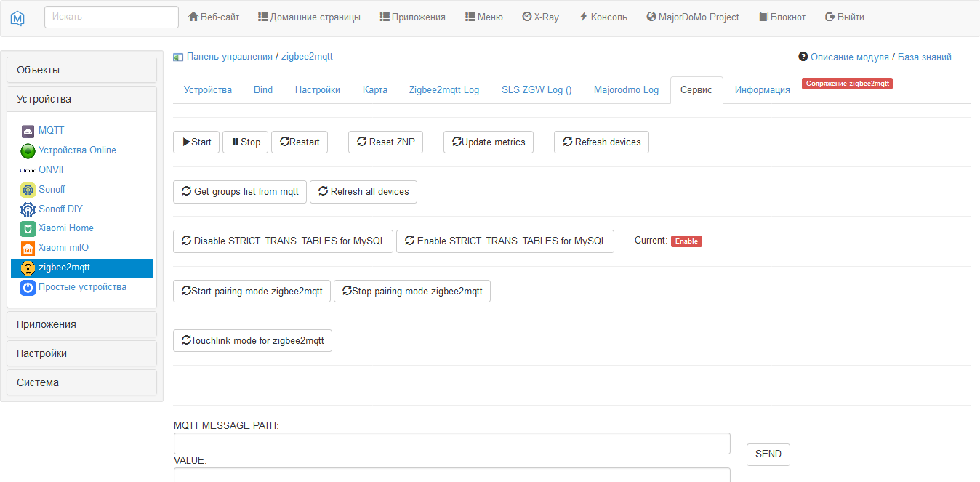The width and height of the screenshot is (980, 482).
Task: Open Xiaomi miIO via its orange icon
Action: (27, 247)
